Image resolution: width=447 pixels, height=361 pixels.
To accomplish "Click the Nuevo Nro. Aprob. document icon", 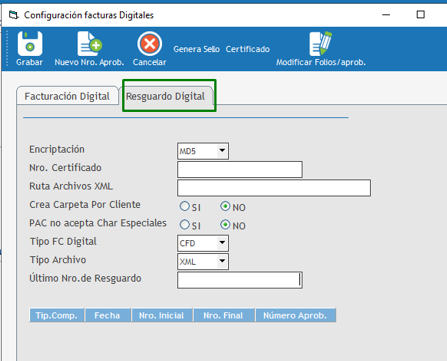I will pos(89,44).
